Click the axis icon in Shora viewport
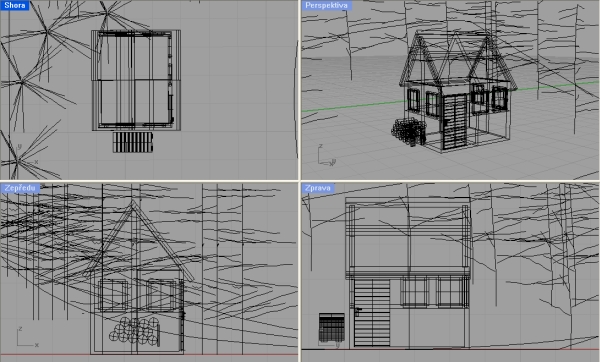Screen dimensions: 600x362 click(27, 155)
